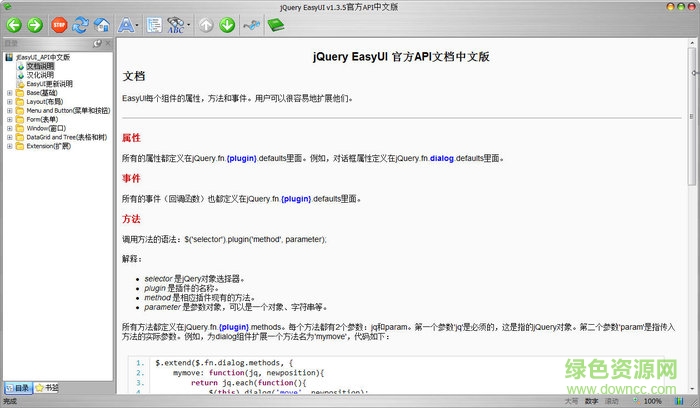Select the Layout(布局) folder label

click(x=45, y=102)
